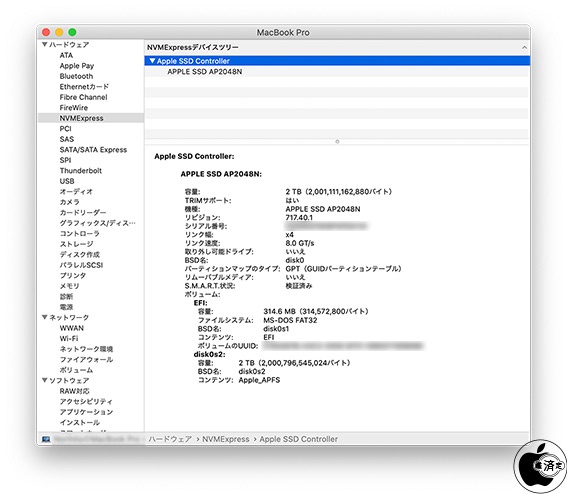
Task: Select ストレージ in the sidebar
Action: [x=76, y=244]
